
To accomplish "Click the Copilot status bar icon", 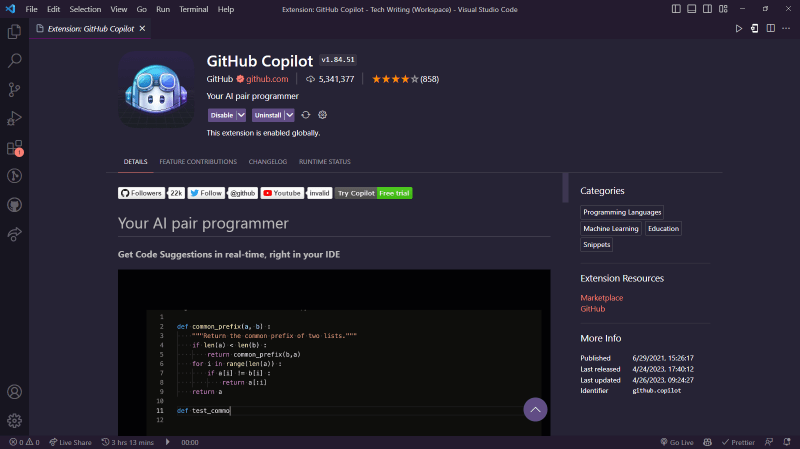I will [707, 442].
